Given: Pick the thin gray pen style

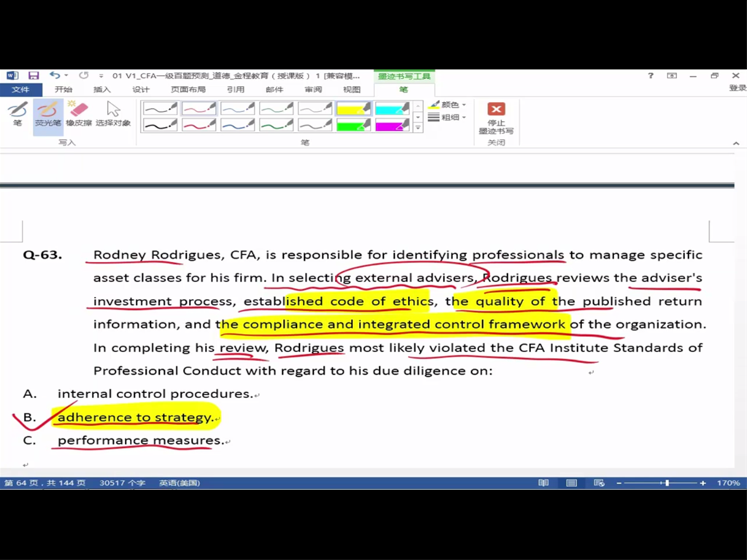Looking at the screenshot, I should coord(314,109).
